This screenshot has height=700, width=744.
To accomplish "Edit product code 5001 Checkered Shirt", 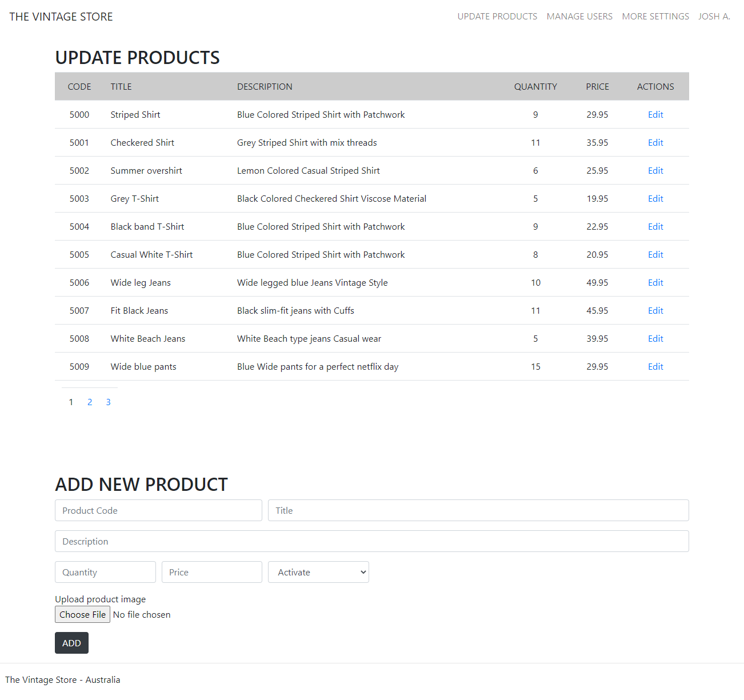I will click(x=655, y=143).
